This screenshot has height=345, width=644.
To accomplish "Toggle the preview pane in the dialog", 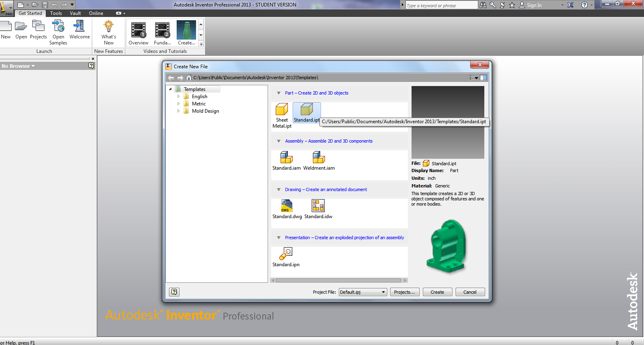I will tap(483, 78).
